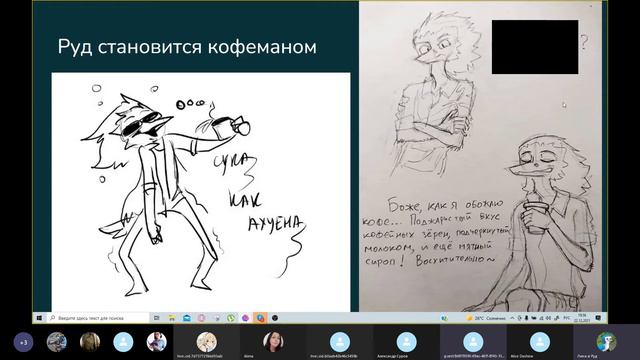The image size is (640, 360).
Task: Open the notification center icon
Action: pyautogui.click(x=598, y=318)
